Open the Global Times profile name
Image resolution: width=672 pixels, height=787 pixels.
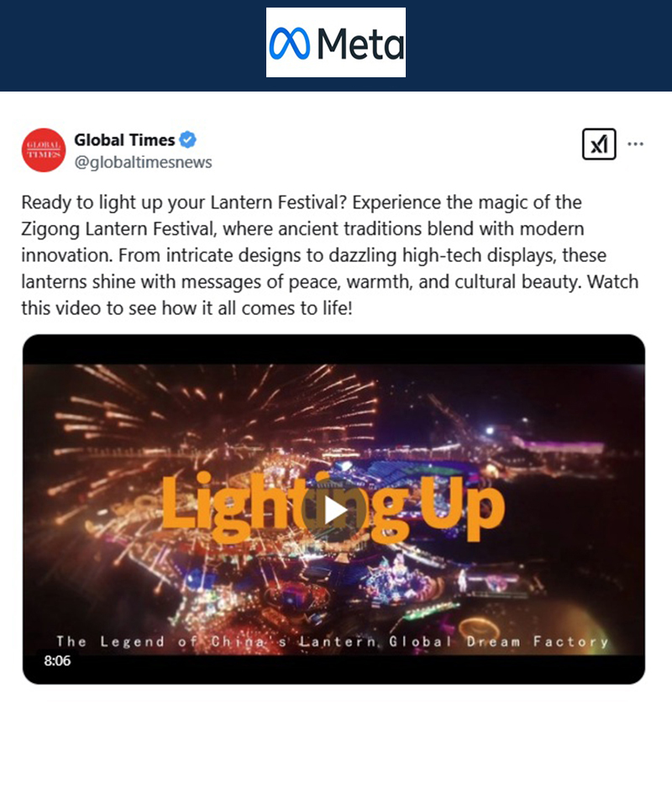tap(124, 139)
